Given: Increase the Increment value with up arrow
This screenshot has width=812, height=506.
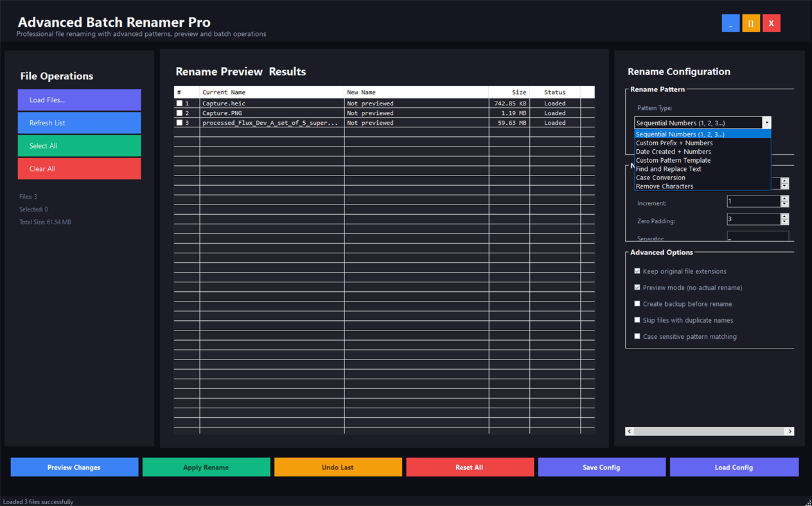Looking at the screenshot, I should click(784, 198).
